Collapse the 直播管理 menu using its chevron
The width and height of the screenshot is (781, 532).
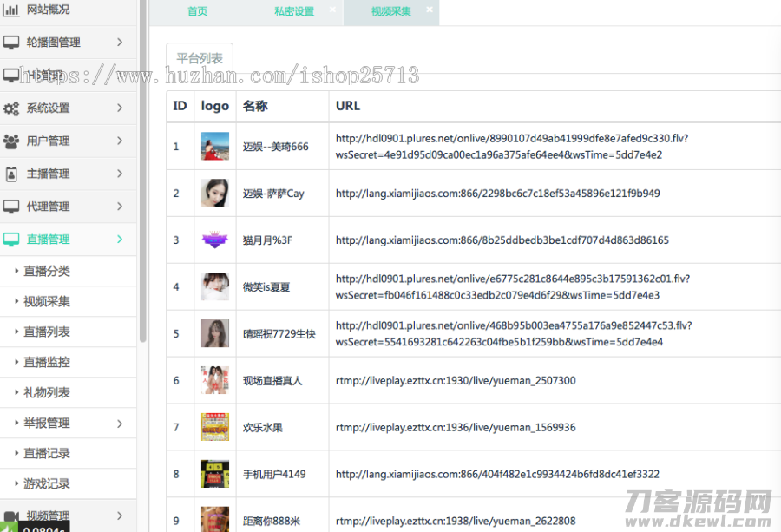(x=120, y=240)
